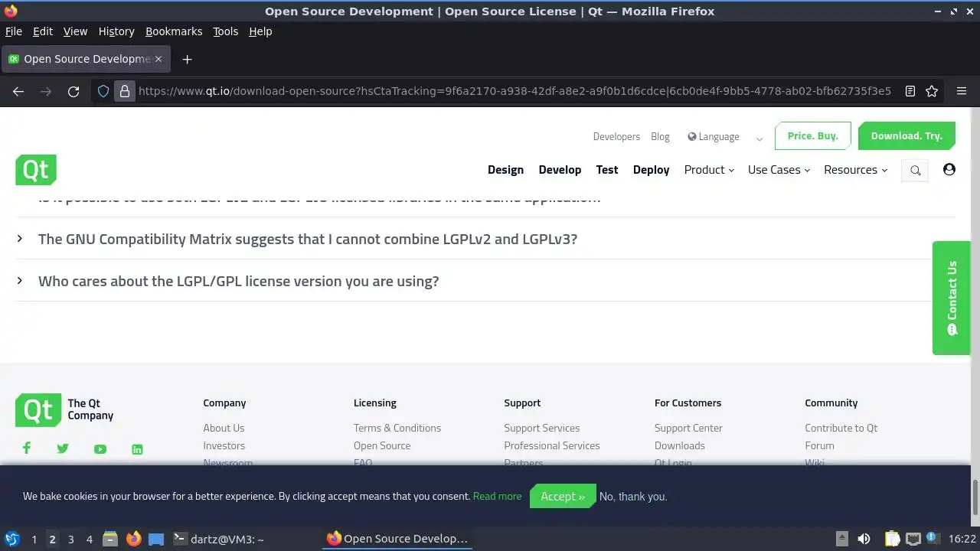Open the Edit menu
980x551 pixels.
pyautogui.click(x=43, y=31)
